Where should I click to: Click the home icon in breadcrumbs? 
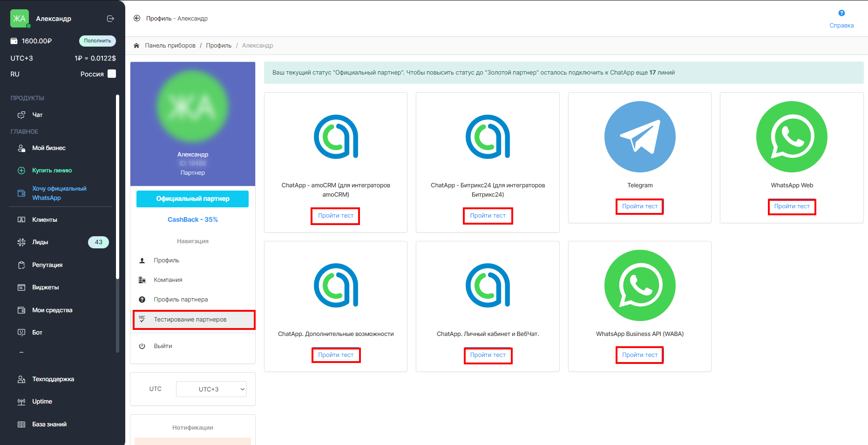pyautogui.click(x=136, y=46)
